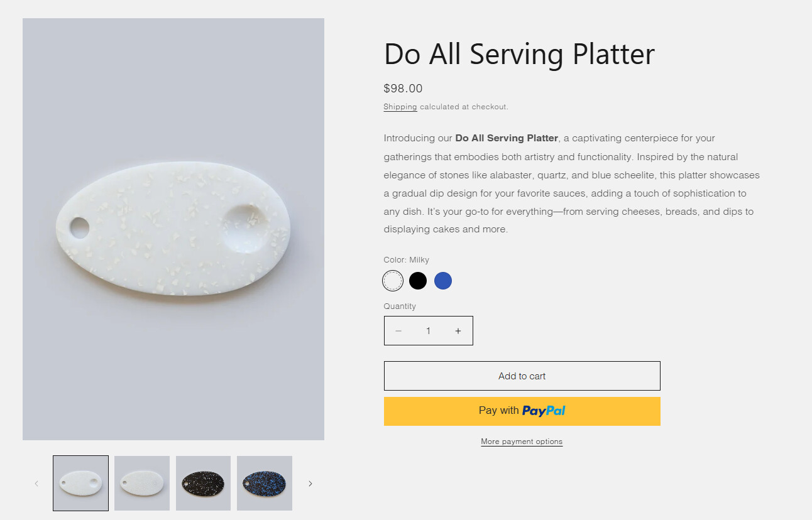Pick the blue color swatch
Image resolution: width=812 pixels, height=520 pixels.
(x=443, y=281)
